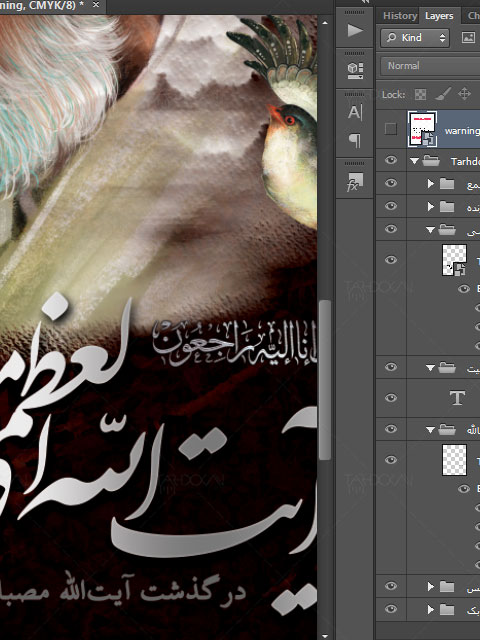This screenshot has height=640, width=480.
Task: Click the T text layer icon
Action: click(457, 398)
